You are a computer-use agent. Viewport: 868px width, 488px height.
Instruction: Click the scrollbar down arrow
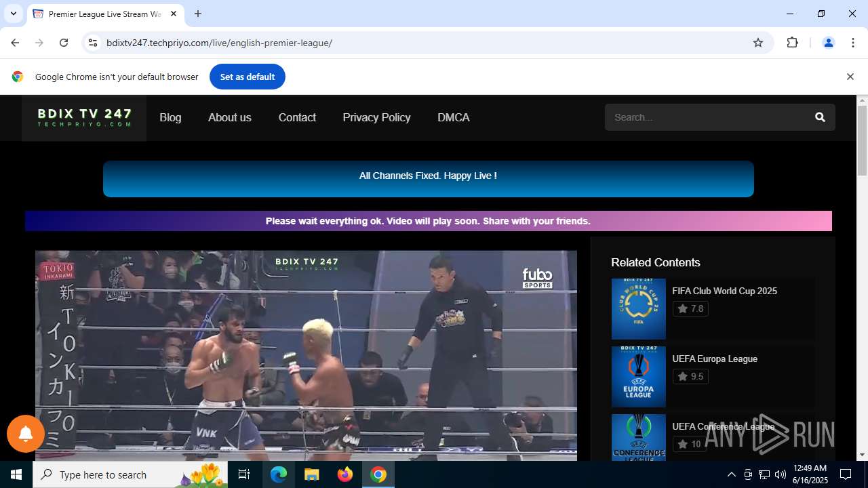862,455
